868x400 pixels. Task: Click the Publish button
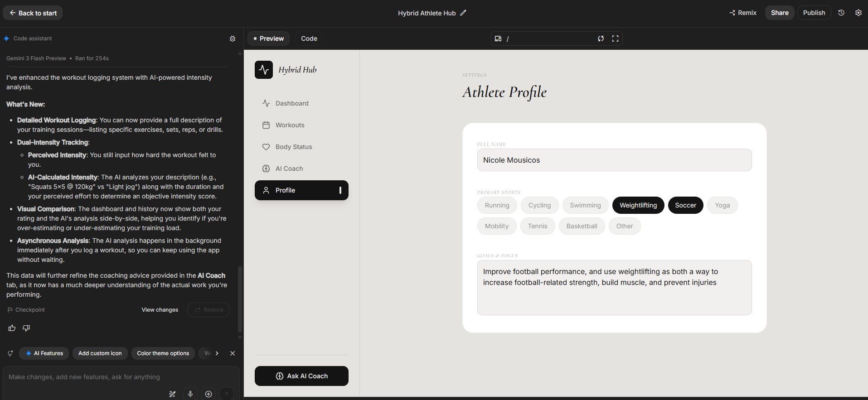[x=814, y=13]
